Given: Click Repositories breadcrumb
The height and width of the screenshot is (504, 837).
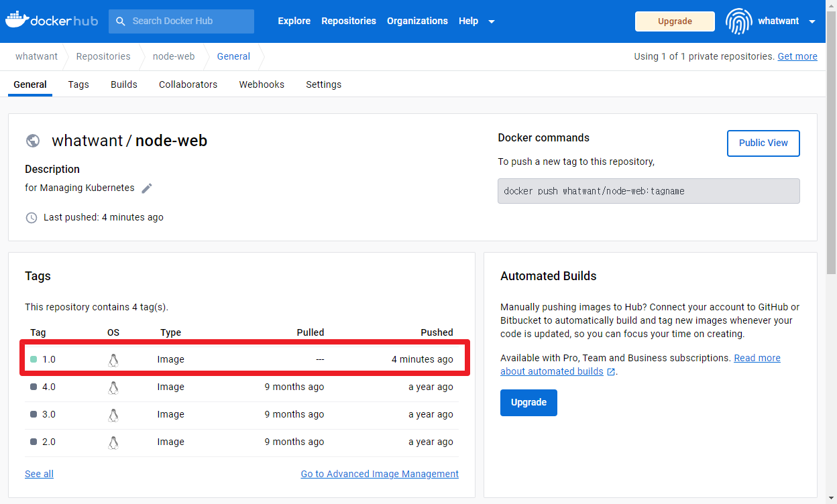Looking at the screenshot, I should pyautogui.click(x=103, y=56).
